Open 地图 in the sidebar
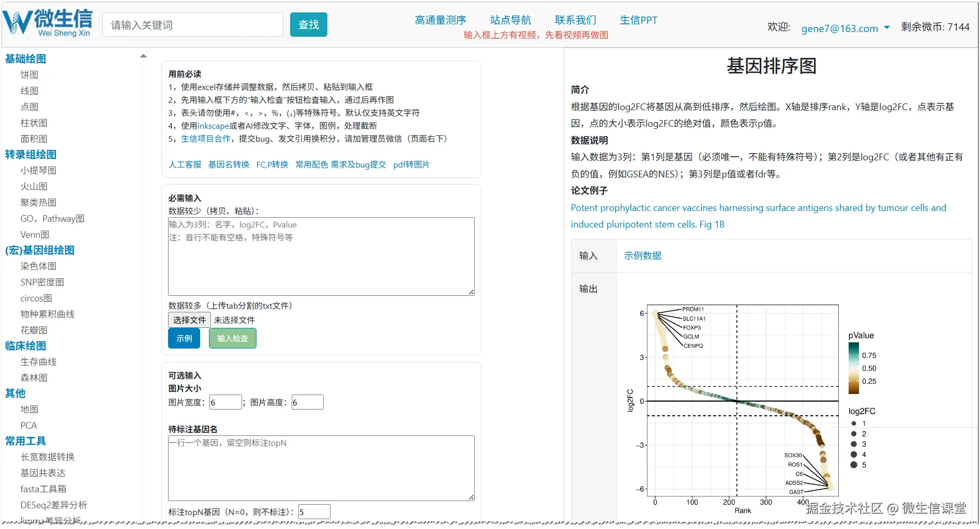980x529 pixels. (29, 410)
